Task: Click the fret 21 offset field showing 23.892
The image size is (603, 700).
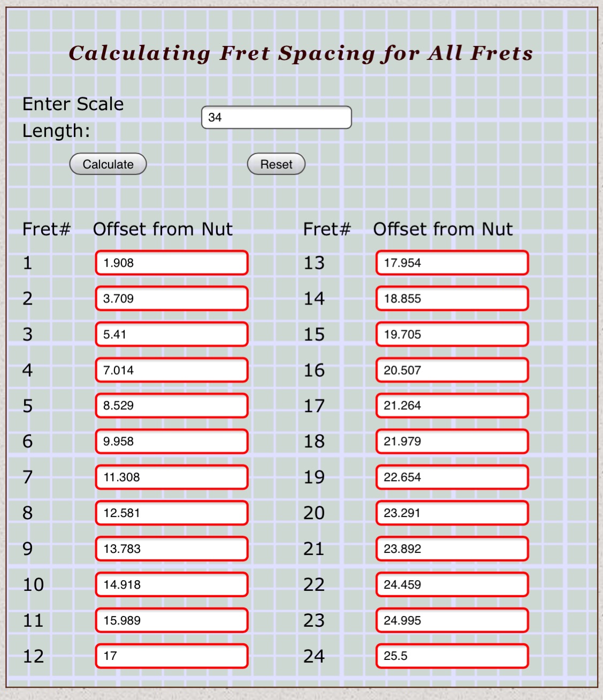Action: [452, 549]
